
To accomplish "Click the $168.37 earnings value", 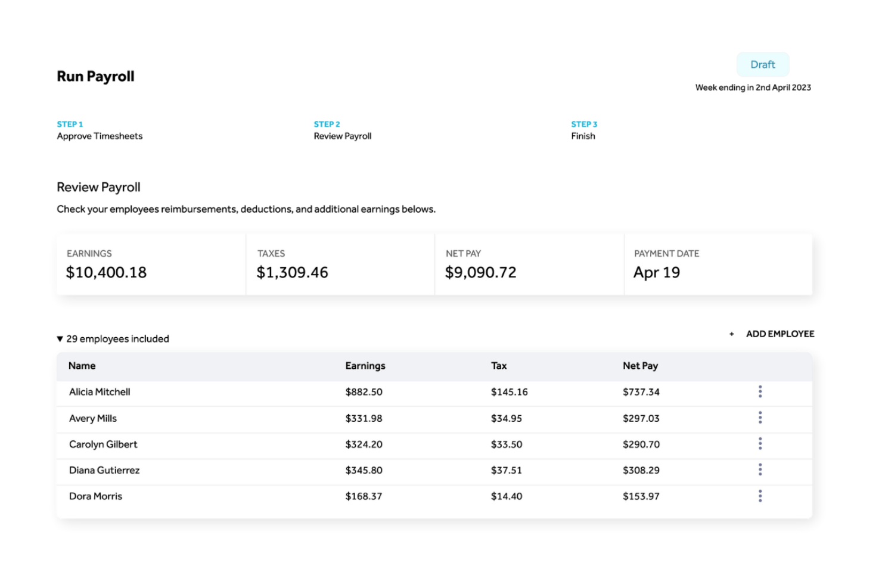I will click(x=364, y=496).
